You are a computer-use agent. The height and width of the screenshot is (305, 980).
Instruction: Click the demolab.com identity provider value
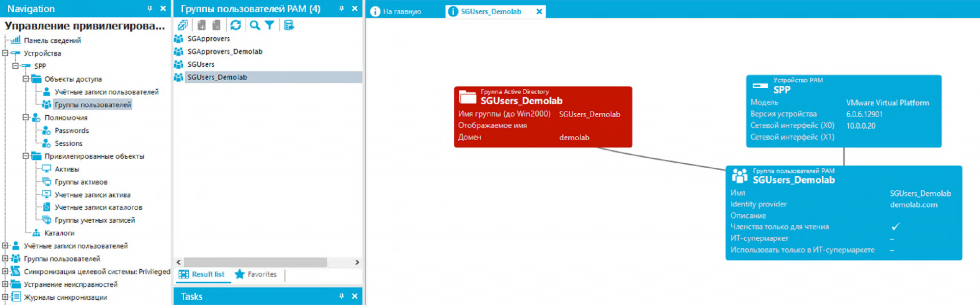913,204
